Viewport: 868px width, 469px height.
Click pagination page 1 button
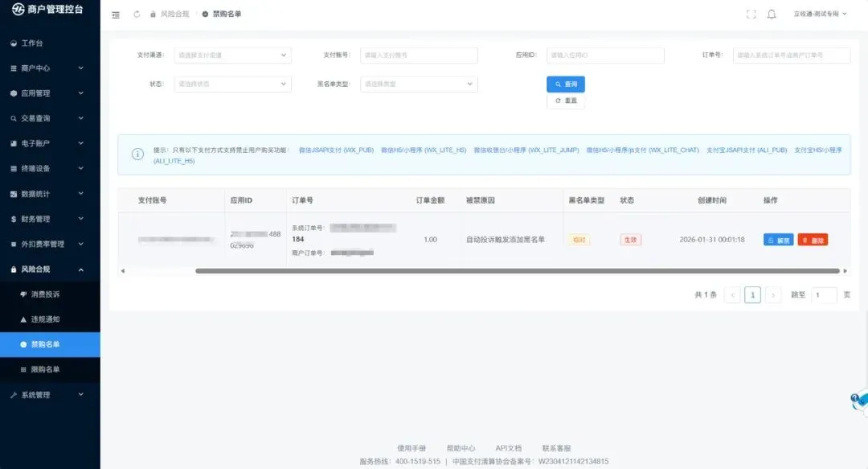(752, 295)
